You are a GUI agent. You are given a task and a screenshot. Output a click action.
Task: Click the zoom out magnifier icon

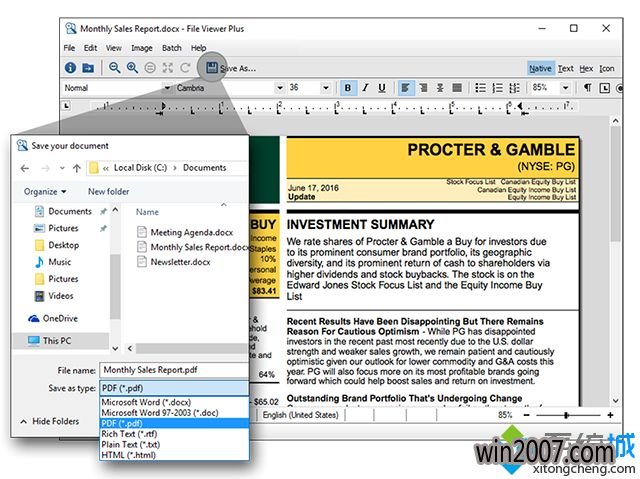114,68
